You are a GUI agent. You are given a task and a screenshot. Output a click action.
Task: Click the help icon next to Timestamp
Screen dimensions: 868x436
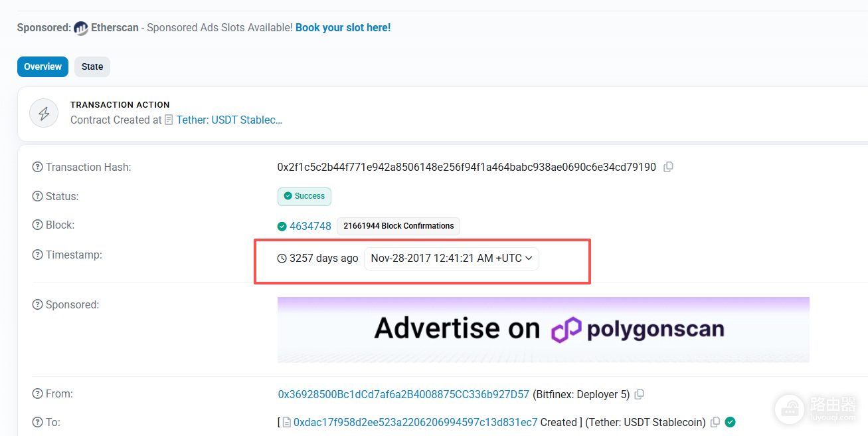click(x=37, y=255)
